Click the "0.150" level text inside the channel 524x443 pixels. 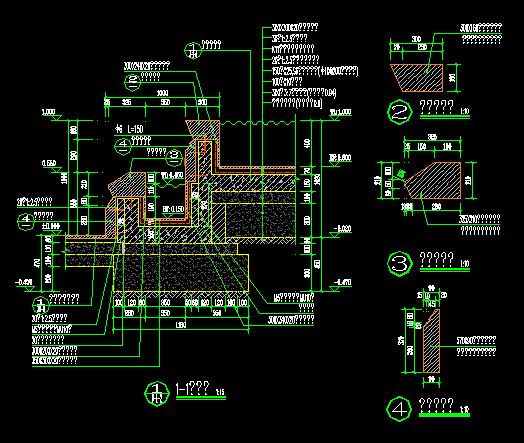(173, 209)
